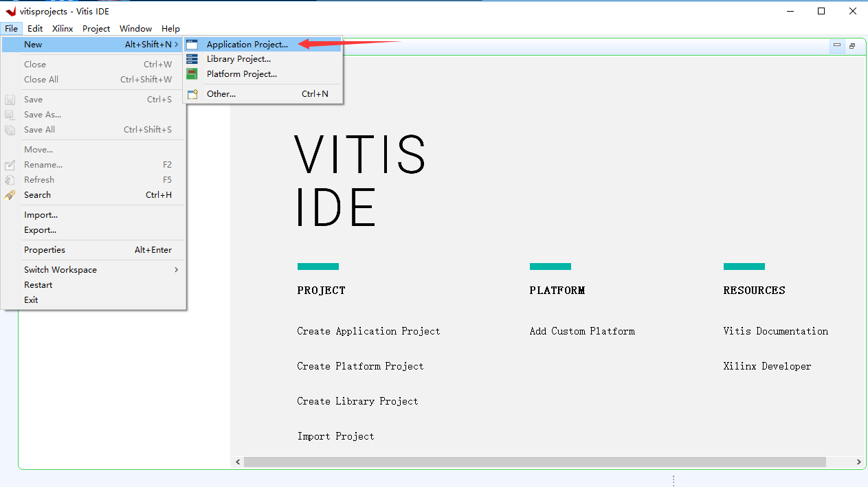Click the Create Platform Project link
868x487 pixels.
pyautogui.click(x=360, y=366)
